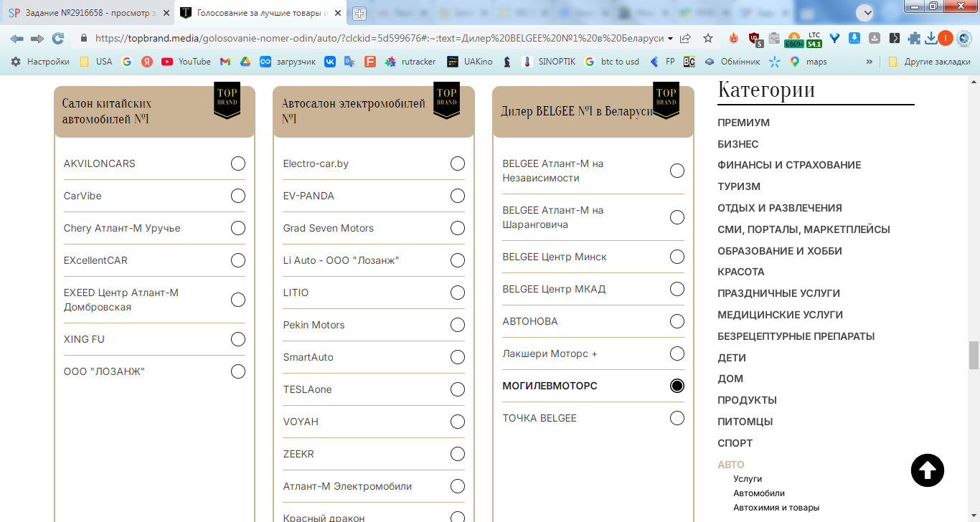Click the share page icon in address bar
This screenshot has height=522, width=980.
click(685, 39)
